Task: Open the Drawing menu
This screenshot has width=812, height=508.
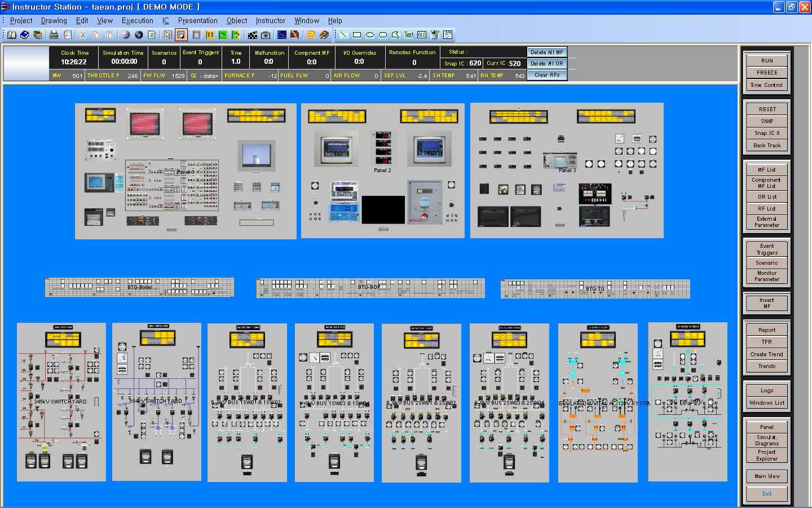Action: tap(54, 20)
